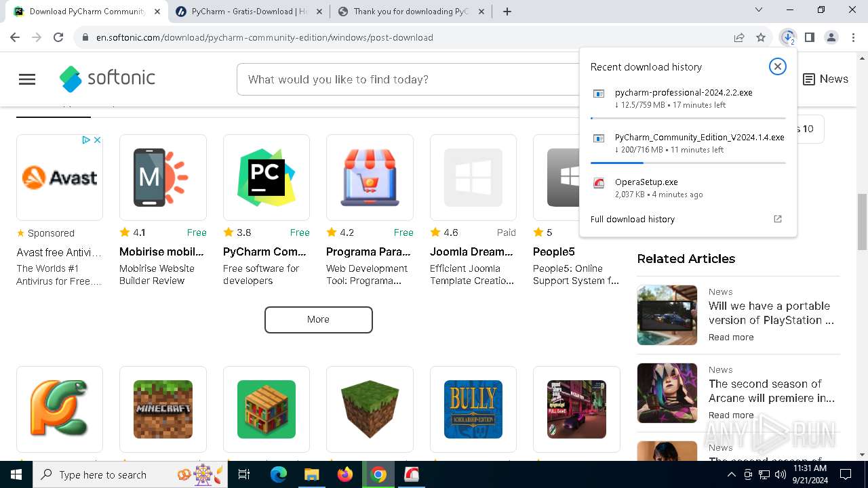Open Task View on taskbar
This screenshot has width=868, height=488.
click(x=245, y=474)
